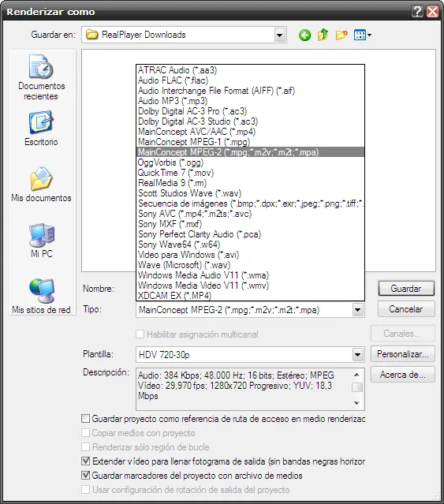
Task: Select RealMedia 9 (*.rm)
Action: (x=250, y=183)
